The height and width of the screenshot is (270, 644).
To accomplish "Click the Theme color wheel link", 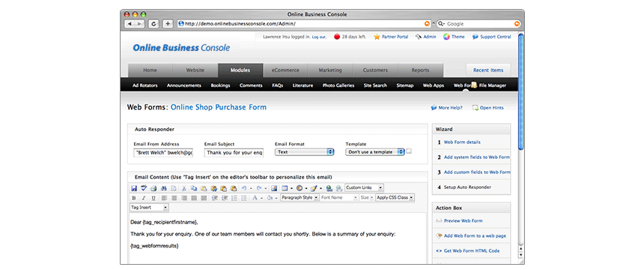I will 454,37.
